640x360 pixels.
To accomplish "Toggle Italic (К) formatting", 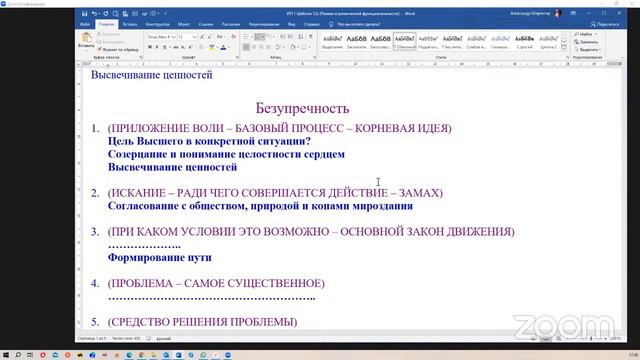I will point(157,47).
